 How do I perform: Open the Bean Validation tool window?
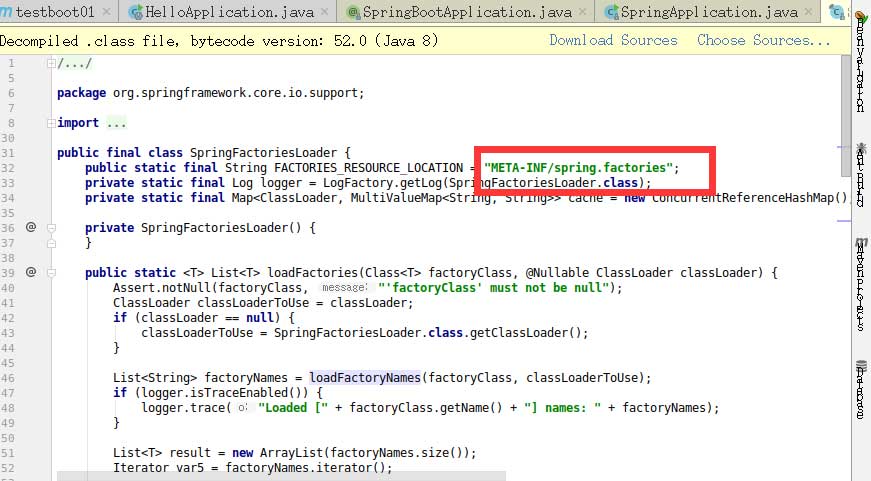click(x=861, y=62)
